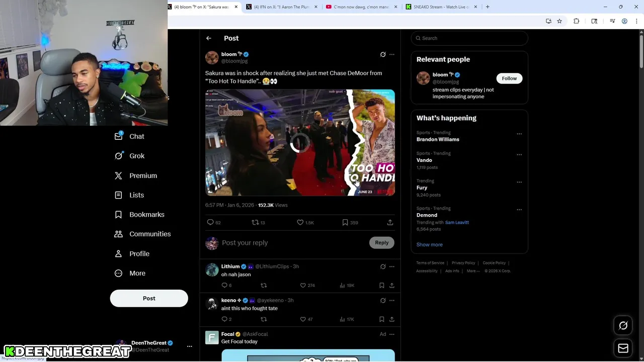Switch to YouTube C'mon now dawg tab
The width and height of the screenshot is (644, 362).
click(x=361, y=7)
